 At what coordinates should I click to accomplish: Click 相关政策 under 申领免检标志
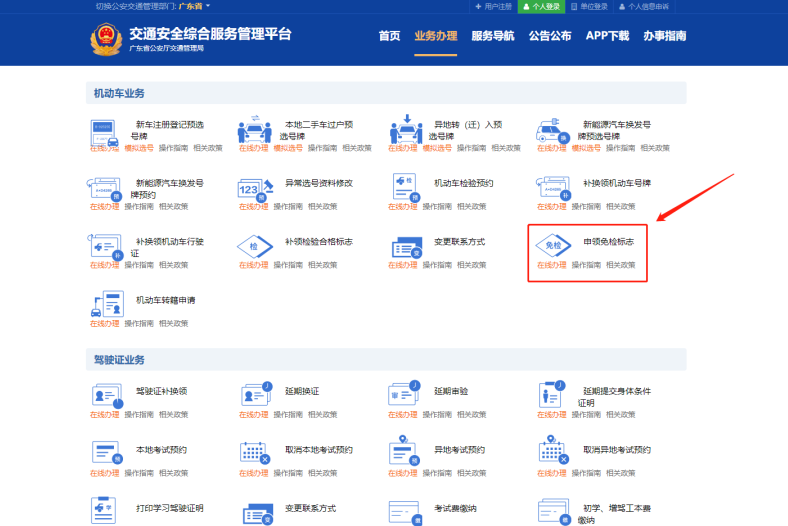[x=621, y=265]
